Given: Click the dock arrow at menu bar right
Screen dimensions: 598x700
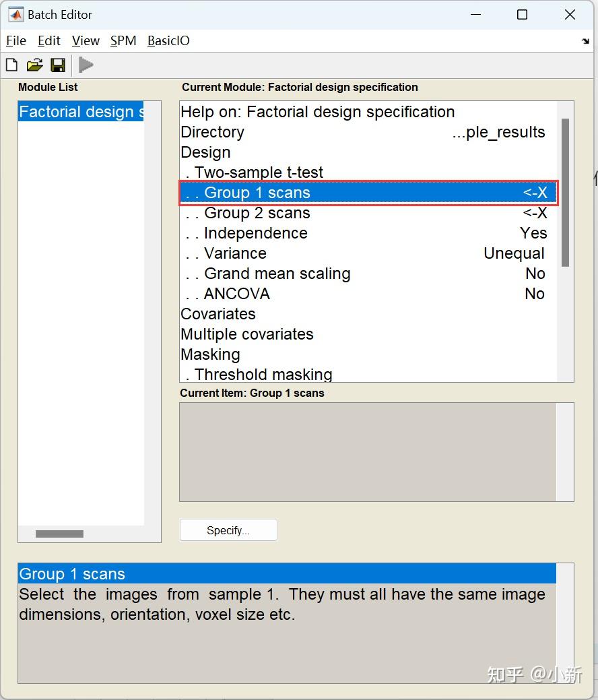Looking at the screenshot, I should click(x=585, y=41).
